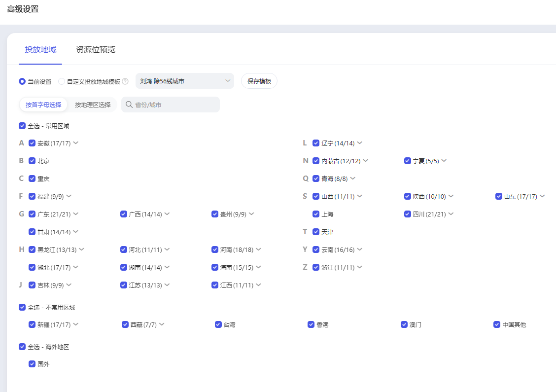
Task: Switch to the 投放地域 tab
Action: point(40,49)
